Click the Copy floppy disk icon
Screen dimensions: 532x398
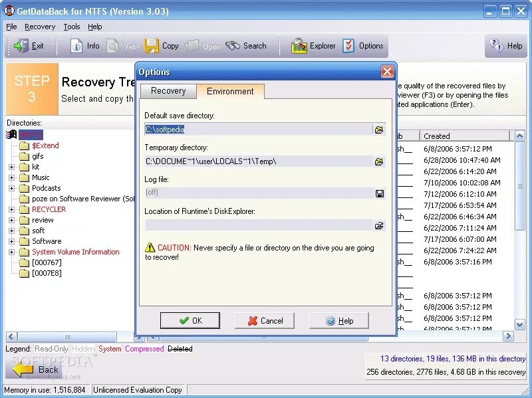152,46
